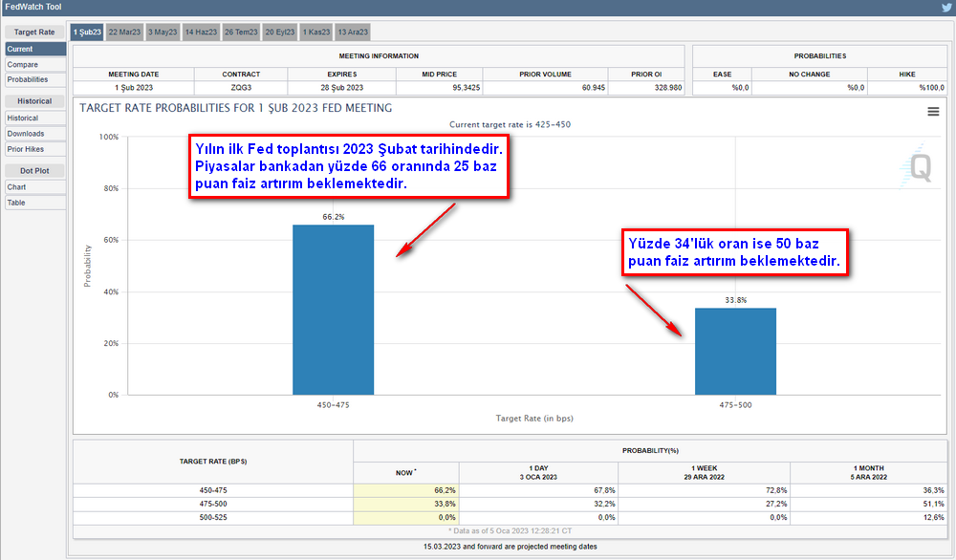Viewport: 956px width, 560px height.
Task: Select the 1 Şub23 meeting tab
Action: (x=87, y=32)
